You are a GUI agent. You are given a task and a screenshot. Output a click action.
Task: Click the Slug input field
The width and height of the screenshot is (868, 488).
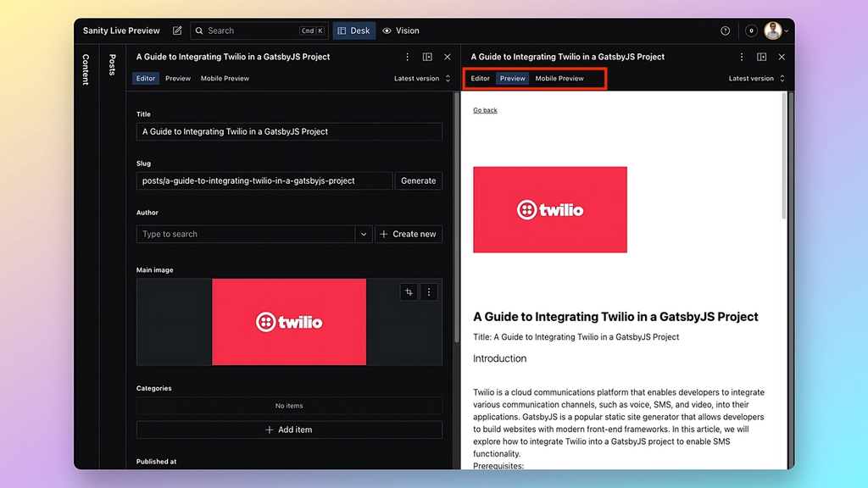point(264,180)
